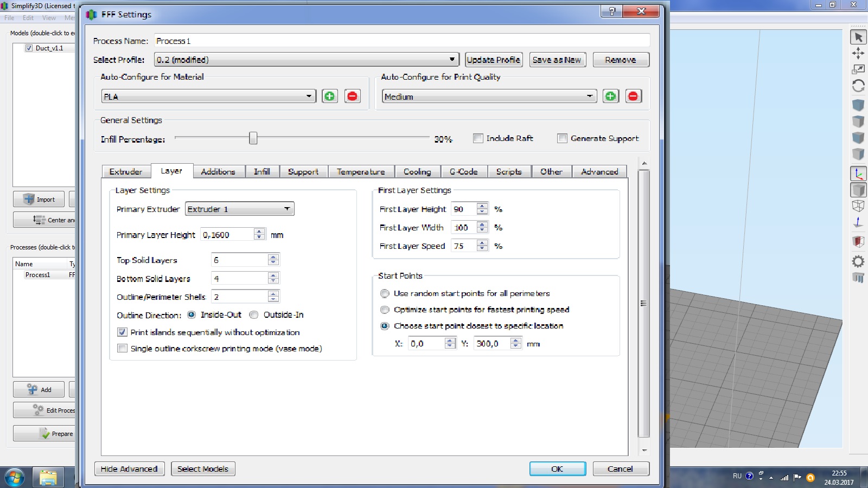868x488 pixels.
Task: Click the Infill Percentage slider handle
Action: (253, 138)
